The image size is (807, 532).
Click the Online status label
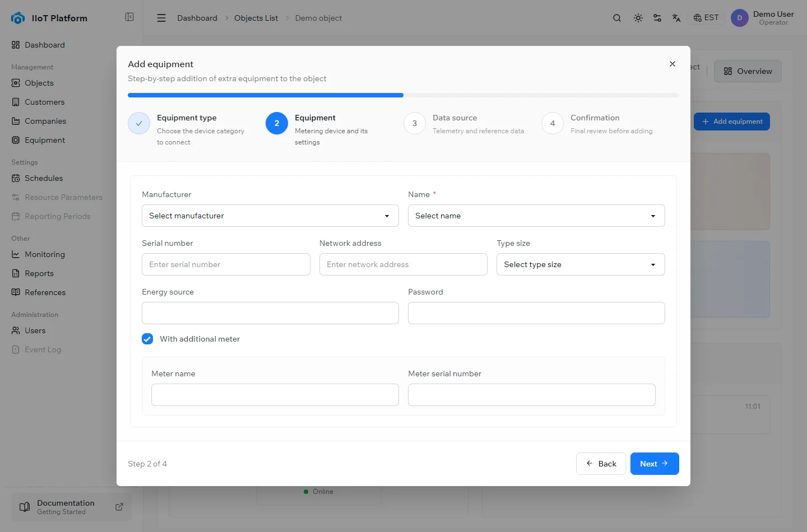pos(323,492)
